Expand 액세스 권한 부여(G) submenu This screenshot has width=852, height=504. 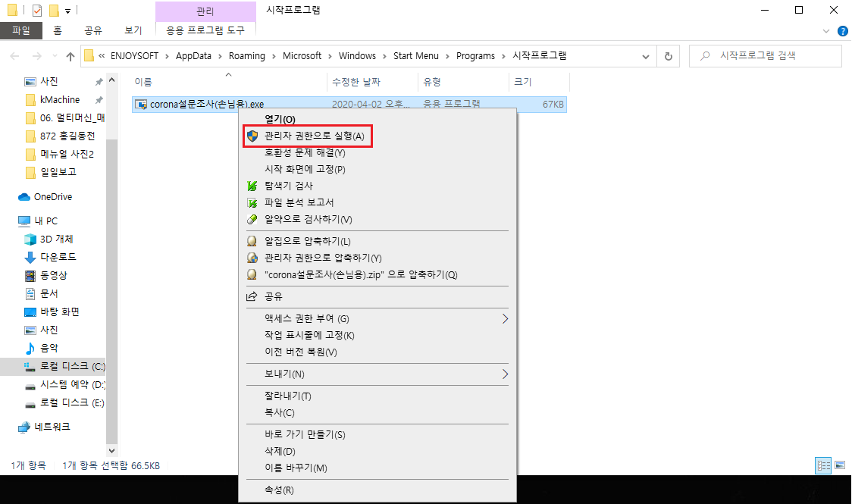(377, 319)
